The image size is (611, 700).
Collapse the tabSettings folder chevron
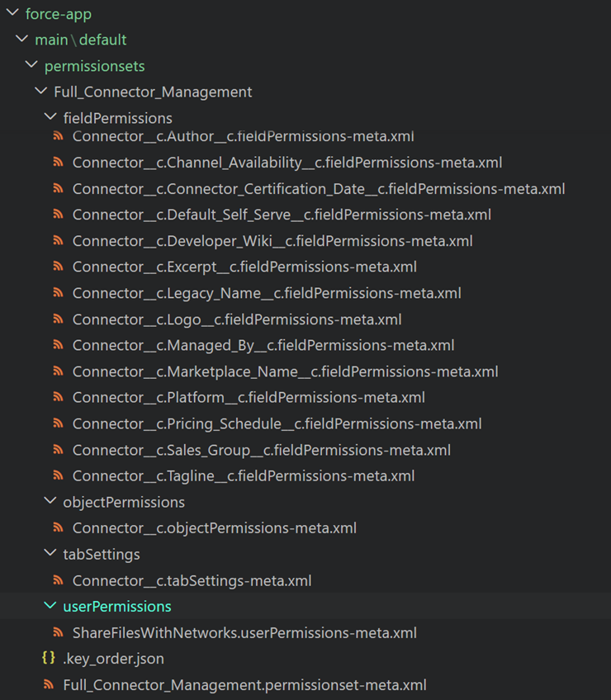tap(50, 553)
